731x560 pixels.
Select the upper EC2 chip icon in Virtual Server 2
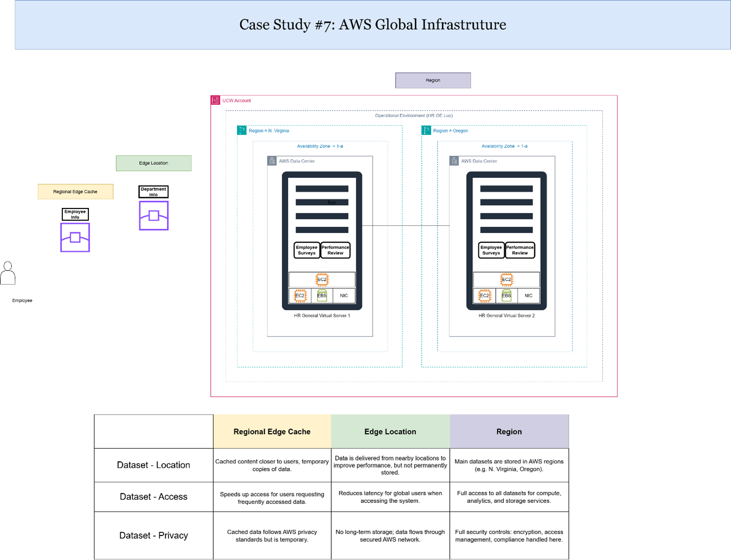point(507,279)
